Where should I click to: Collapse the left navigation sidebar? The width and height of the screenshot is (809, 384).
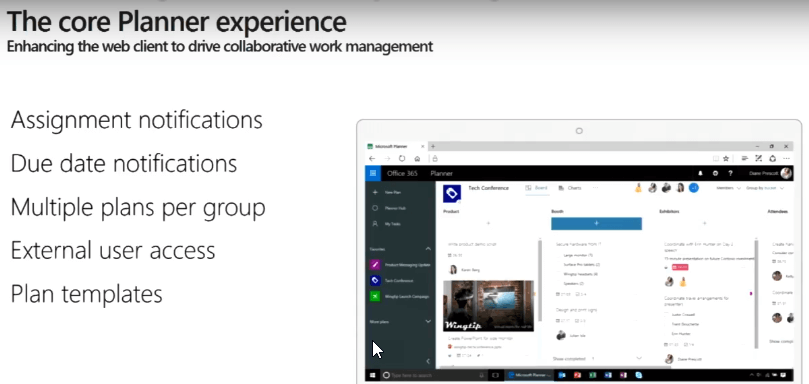pyautogui.click(x=428, y=361)
